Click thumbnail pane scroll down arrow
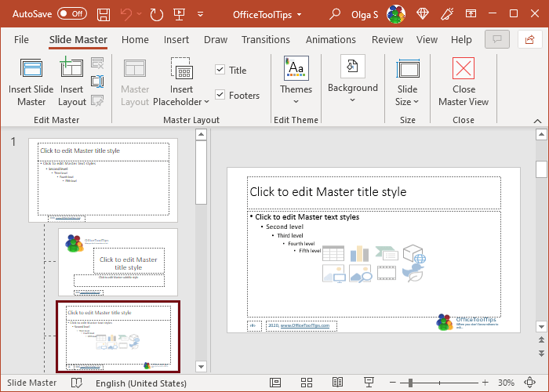 coord(201,366)
